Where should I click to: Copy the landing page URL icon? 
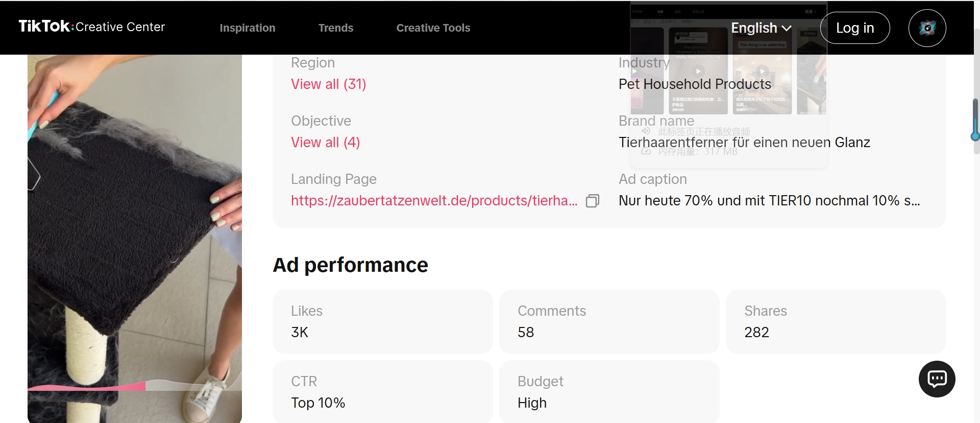point(592,201)
